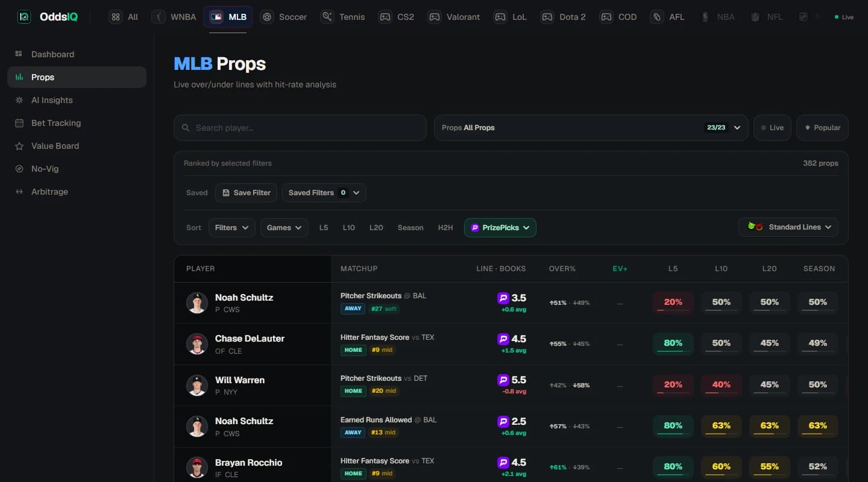
Task: Expand the Standard Lines dropdown
Action: [788, 227]
